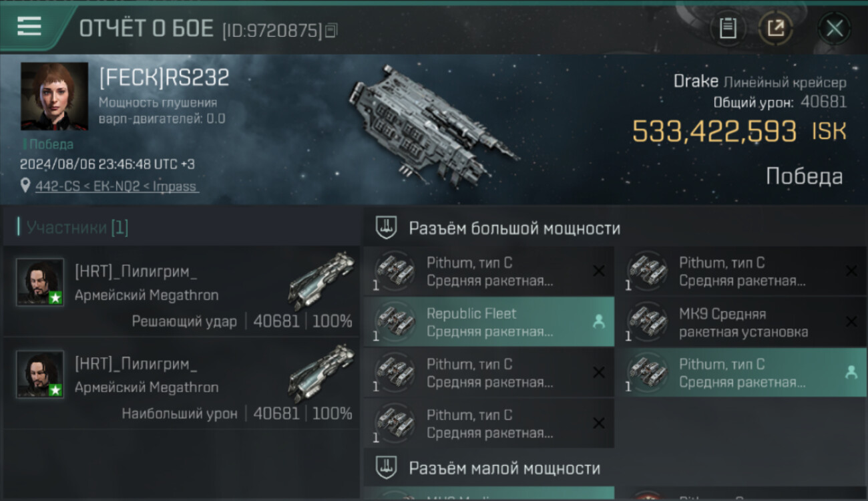Select the first Pithum type C module
Image resolution: width=868 pixels, height=501 pixels.
pos(488,271)
